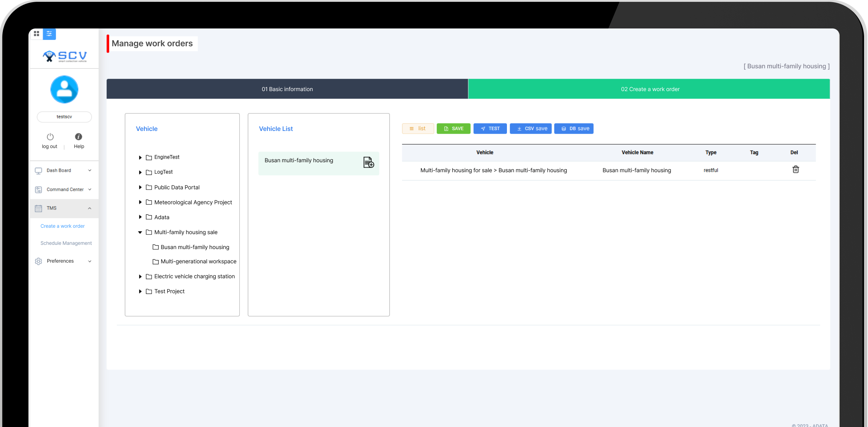
Task: Click the Help link
Action: pos(79,146)
